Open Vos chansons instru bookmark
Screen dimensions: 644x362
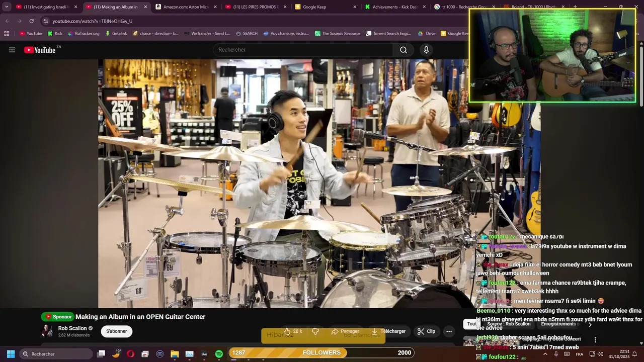(x=286, y=34)
